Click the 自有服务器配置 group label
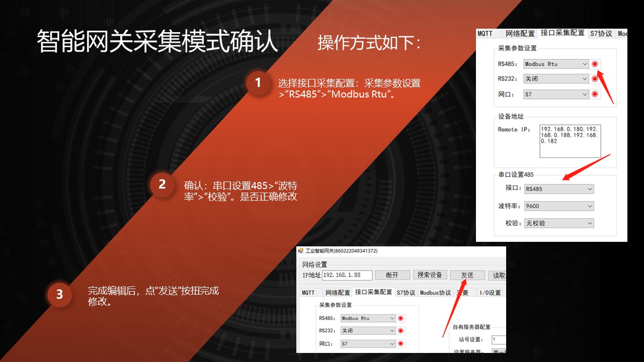The height and width of the screenshot is (362, 644). pos(471,327)
